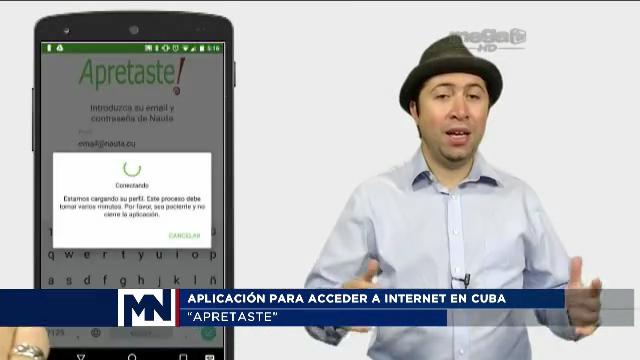
Task: Tap the 'ñ' key on keyboard
Action: [x=213, y=280]
